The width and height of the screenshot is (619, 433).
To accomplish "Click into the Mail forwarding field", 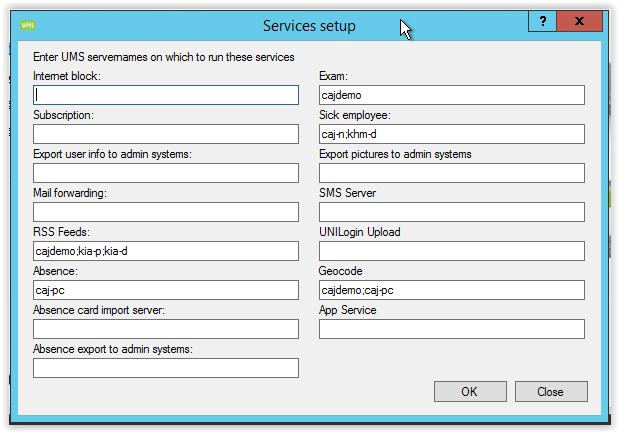I will click(166, 212).
